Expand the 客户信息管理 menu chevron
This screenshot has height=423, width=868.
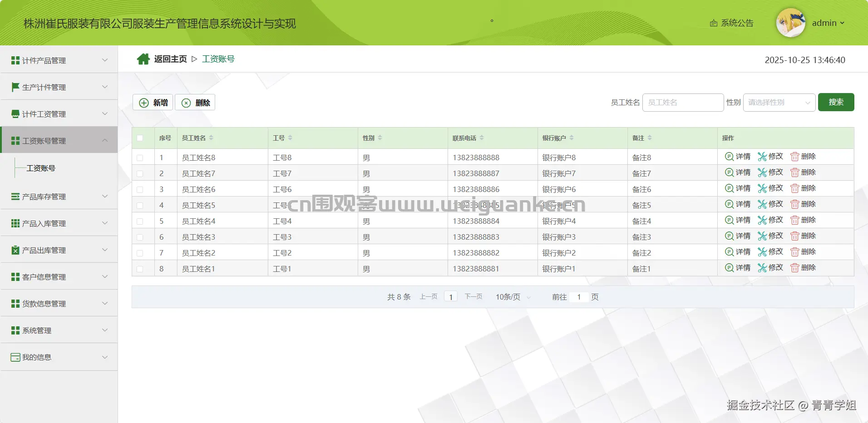pos(105,276)
